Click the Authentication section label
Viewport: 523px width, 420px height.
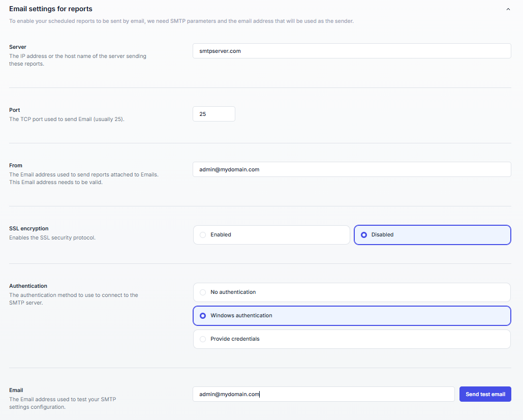[x=28, y=286]
